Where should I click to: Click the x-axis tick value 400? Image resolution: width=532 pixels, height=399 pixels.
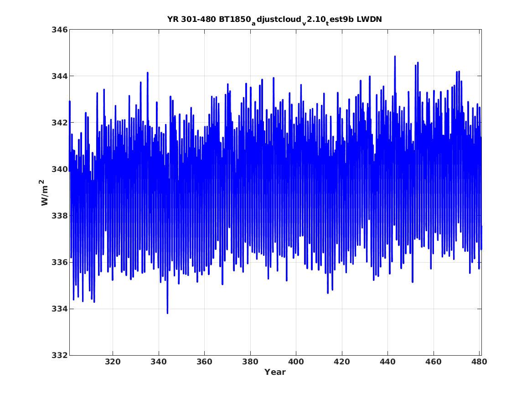coord(296,362)
